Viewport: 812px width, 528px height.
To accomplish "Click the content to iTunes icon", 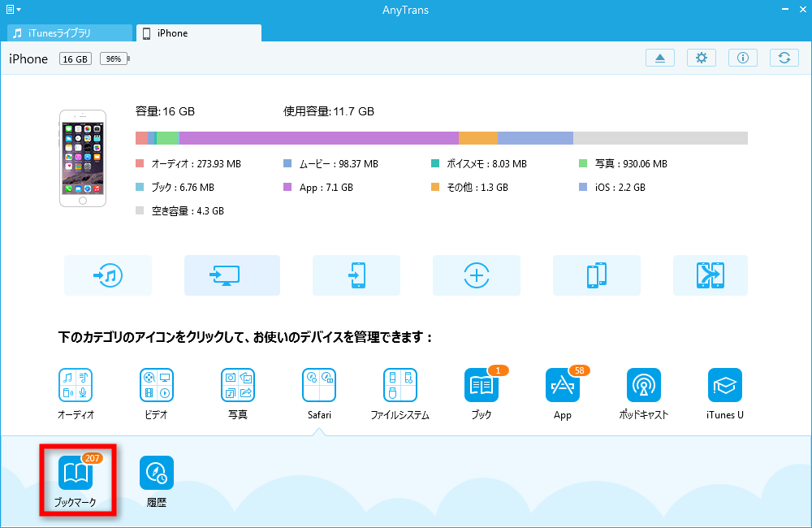I will pyautogui.click(x=108, y=275).
